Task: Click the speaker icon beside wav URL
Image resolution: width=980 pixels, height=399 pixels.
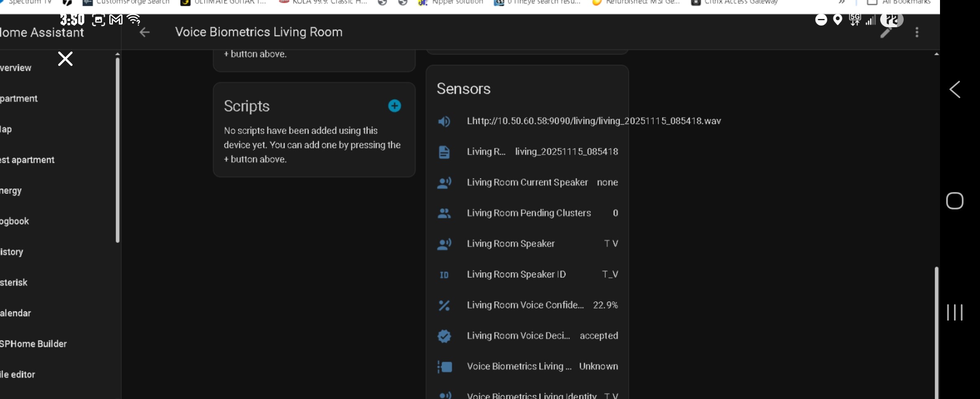Action: 444,121
